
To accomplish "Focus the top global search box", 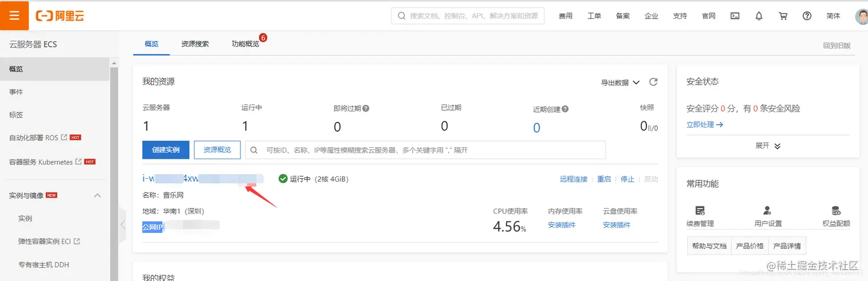I will (468, 16).
